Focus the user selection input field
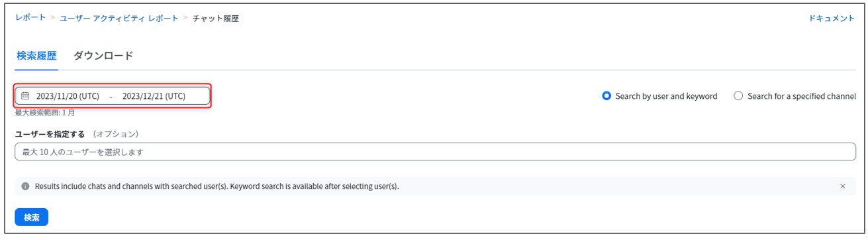The height and width of the screenshot is (240, 868). tap(435, 152)
